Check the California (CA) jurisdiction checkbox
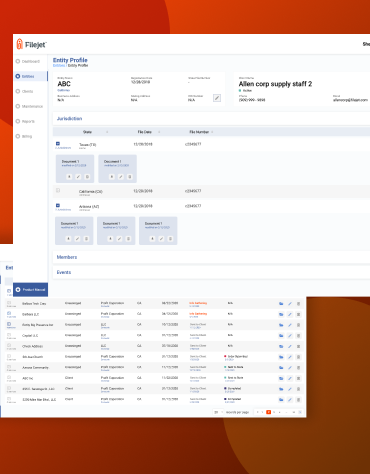Image resolution: width=370 pixels, height=474 pixels. (x=58, y=190)
